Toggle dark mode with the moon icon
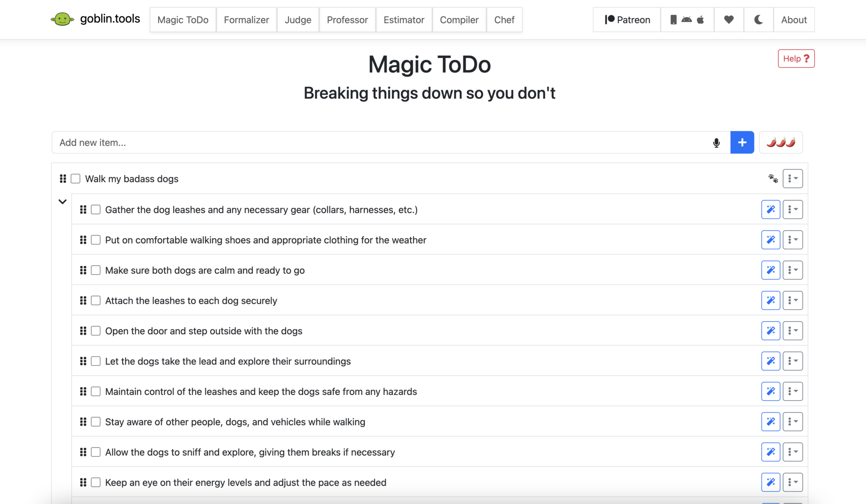 (758, 19)
